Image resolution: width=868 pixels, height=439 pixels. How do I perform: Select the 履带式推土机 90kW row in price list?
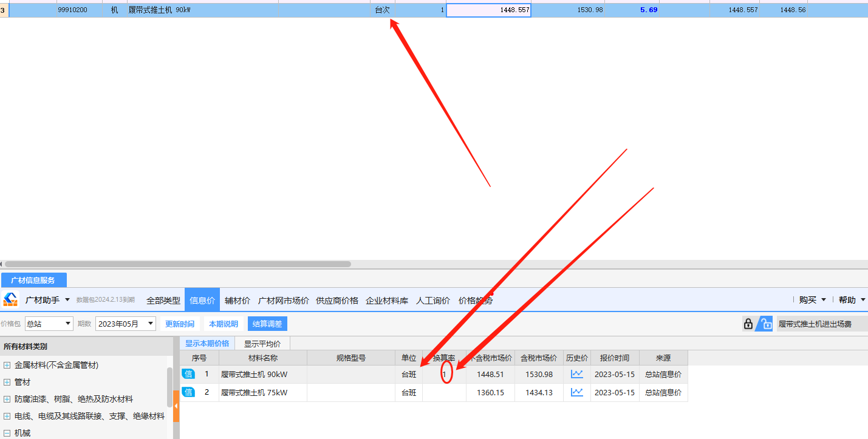click(x=434, y=374)
